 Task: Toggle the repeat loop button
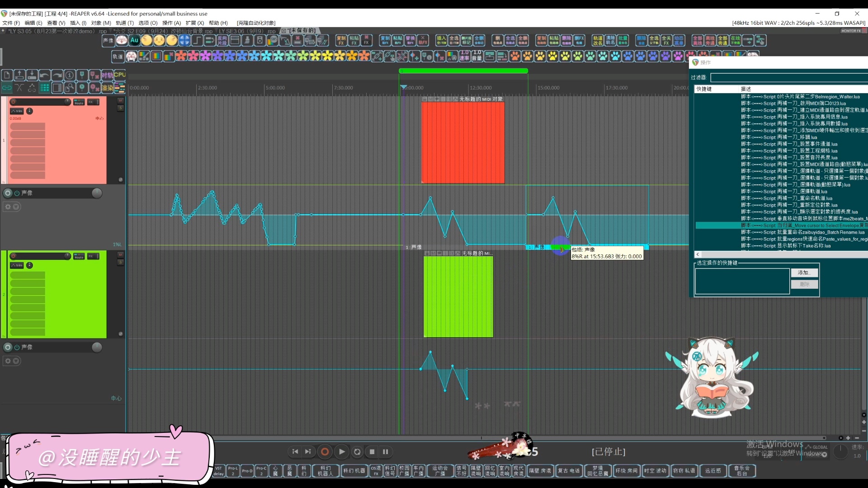click(x=357, y=451)
